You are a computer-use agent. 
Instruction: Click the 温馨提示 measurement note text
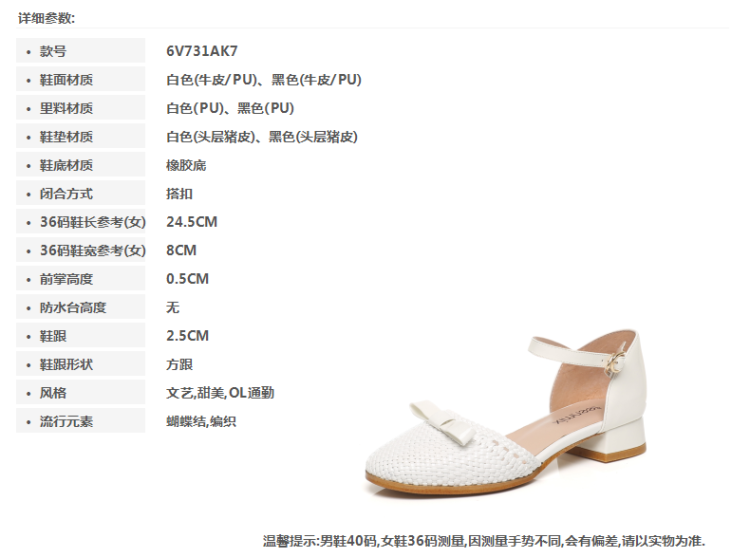pyautogui.click(x=484, y=541)
